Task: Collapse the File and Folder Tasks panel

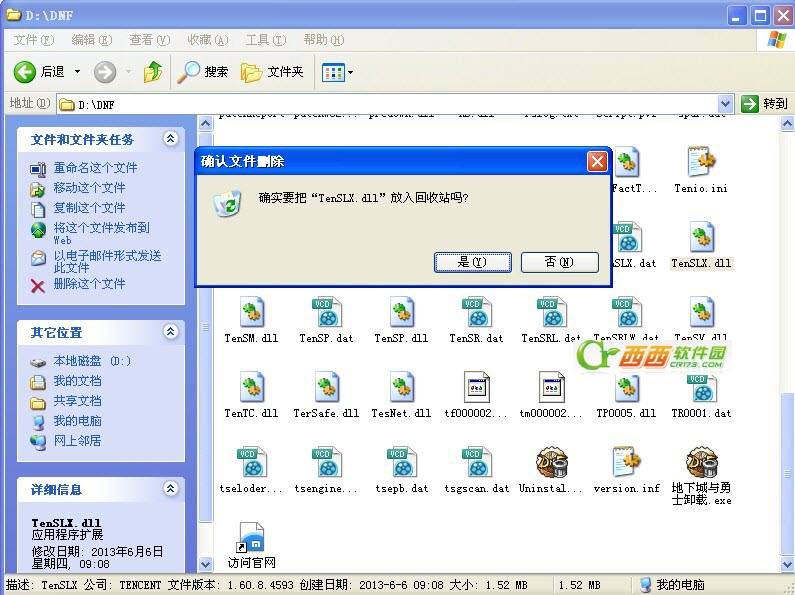Action: (x=171, y=138)
